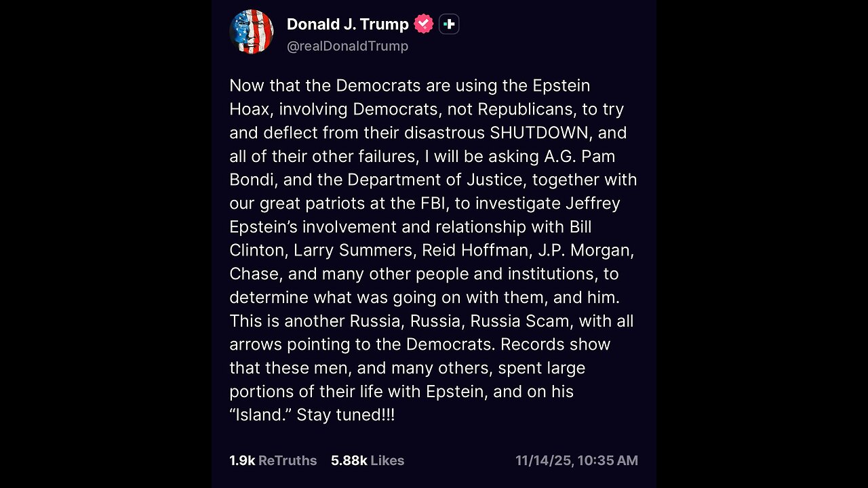Click the 5.88k Likes count

pyautogui.click(x=367, y=460)
